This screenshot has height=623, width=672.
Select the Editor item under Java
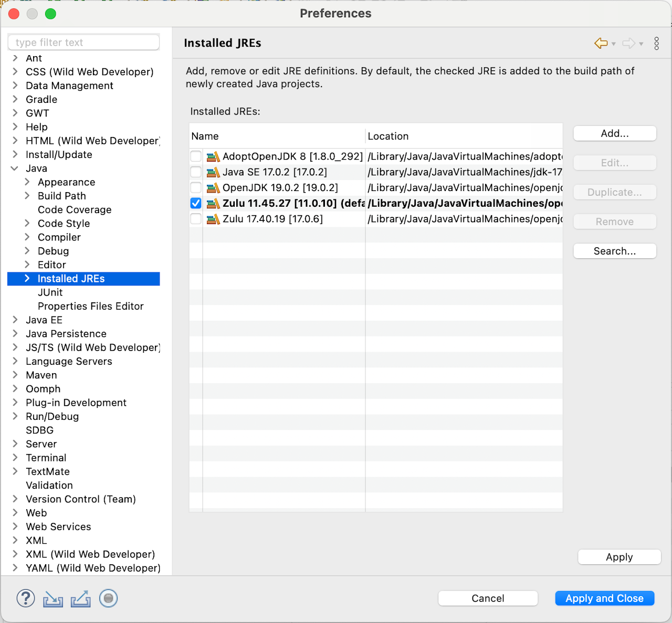[x=52, y=265]
